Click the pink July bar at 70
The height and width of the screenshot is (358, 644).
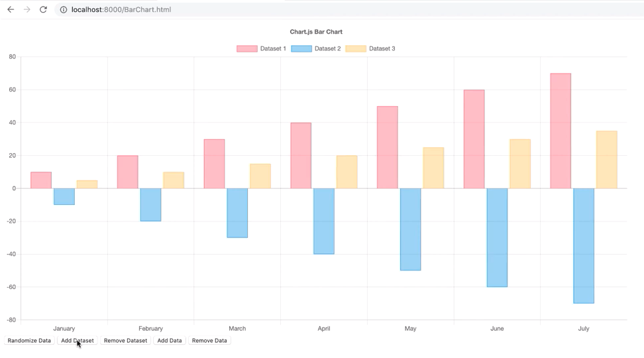point(561,131)
